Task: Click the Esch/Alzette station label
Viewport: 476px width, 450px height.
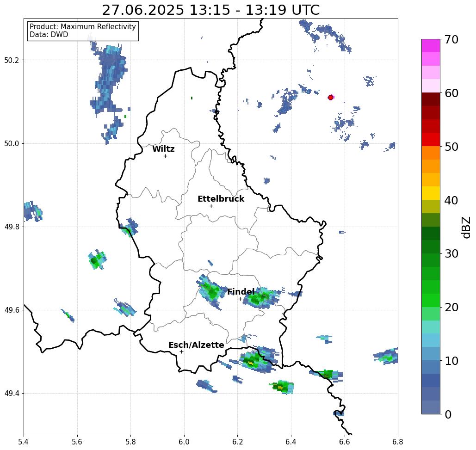Action: point(196,345)
